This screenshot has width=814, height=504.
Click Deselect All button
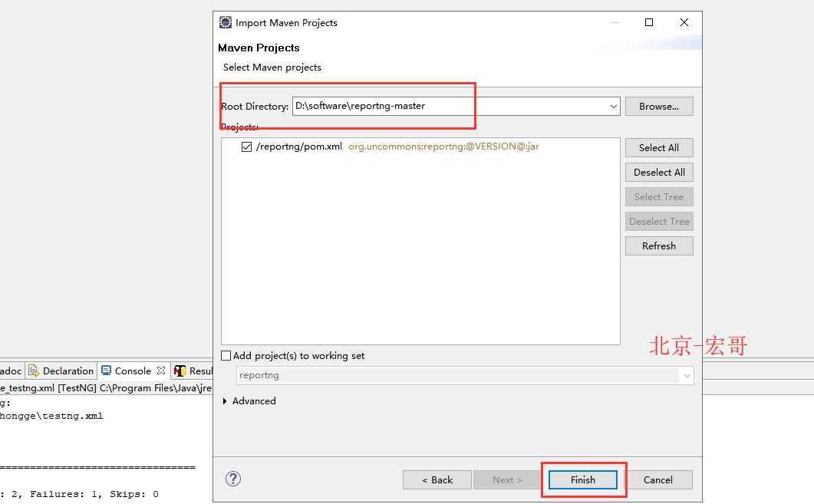point(659,173)
